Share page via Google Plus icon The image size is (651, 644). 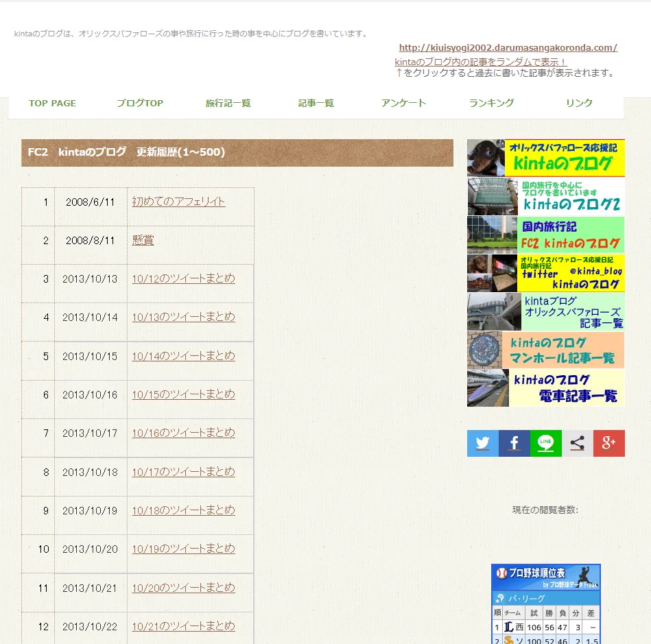coord(608,443)
